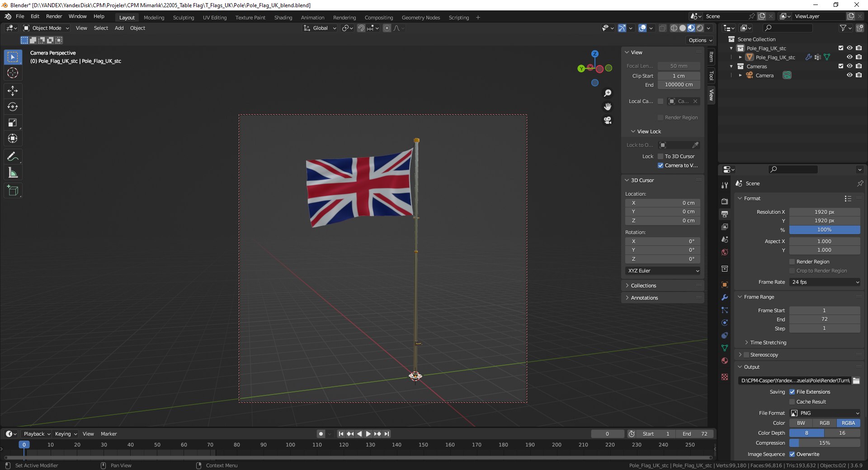Image resolution: width=868 pixels, height=470 pixels.
Task: Open the Object Data mesh tab
Action: (x=725, y=348)
